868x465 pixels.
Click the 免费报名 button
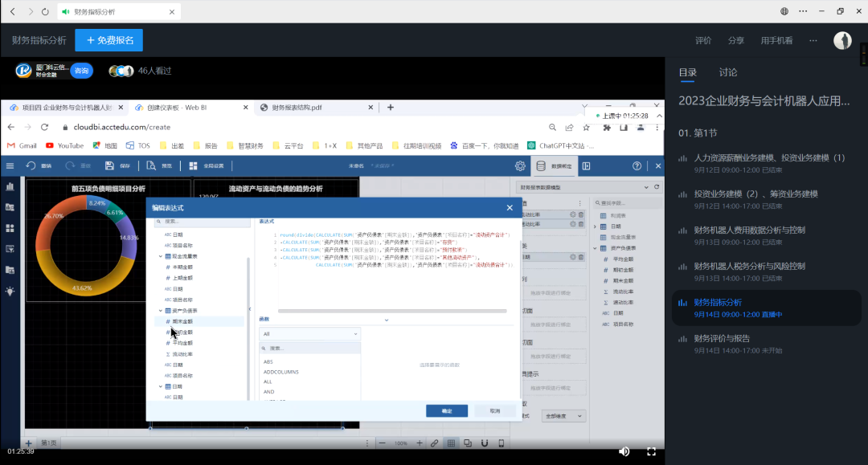(x=109, y=40)
